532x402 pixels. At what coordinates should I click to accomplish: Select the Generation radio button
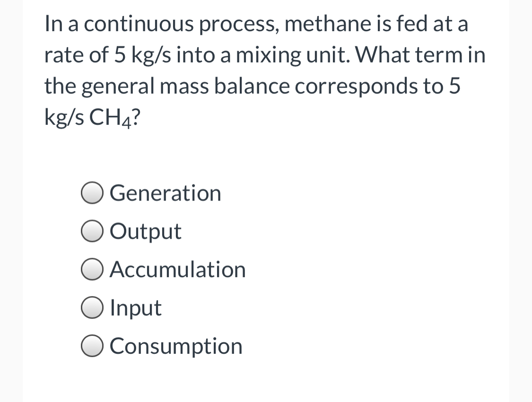92,193
